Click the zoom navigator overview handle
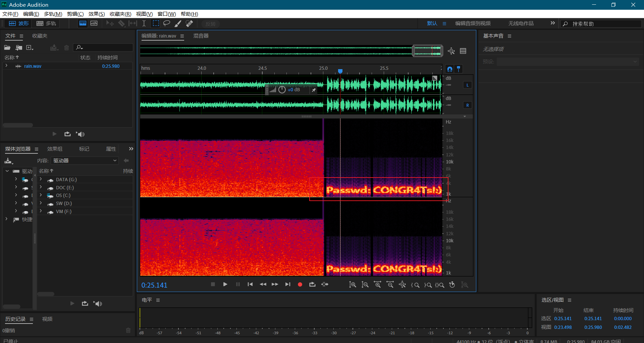This screenshot has width=644, height=343. [427, 51]
